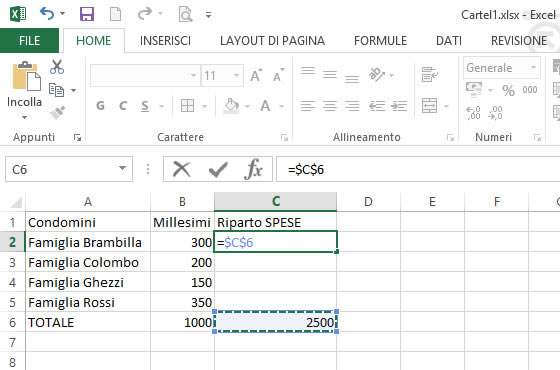
Task: Toggle underline S button
Action: click(145, 106)
